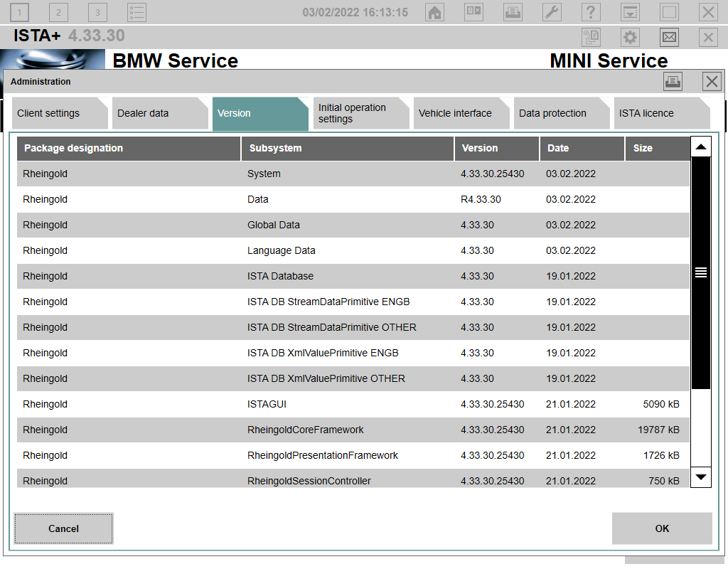Open the gear settings icon
Image resolution: width=728 pixels, height=569 pixels.
coord(630,37)
